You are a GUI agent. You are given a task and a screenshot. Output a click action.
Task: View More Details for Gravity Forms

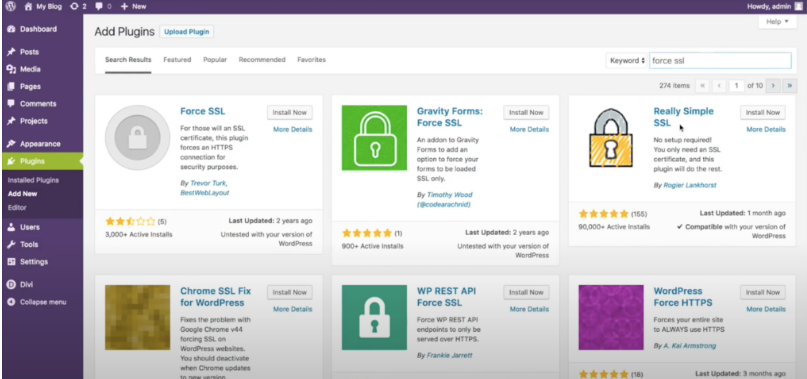coord(529,129)
